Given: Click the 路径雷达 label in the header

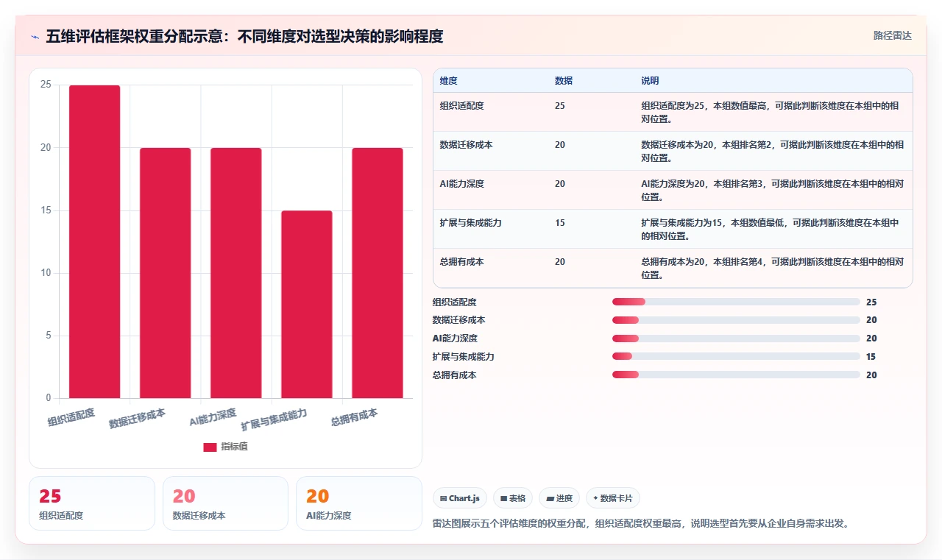Looking at the screenshot, I should [892, 35].
